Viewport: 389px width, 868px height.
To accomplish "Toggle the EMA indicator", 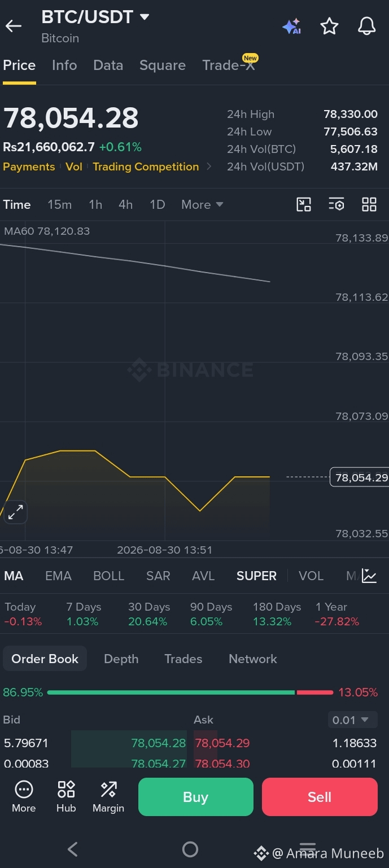I will [x=58, y=576].
